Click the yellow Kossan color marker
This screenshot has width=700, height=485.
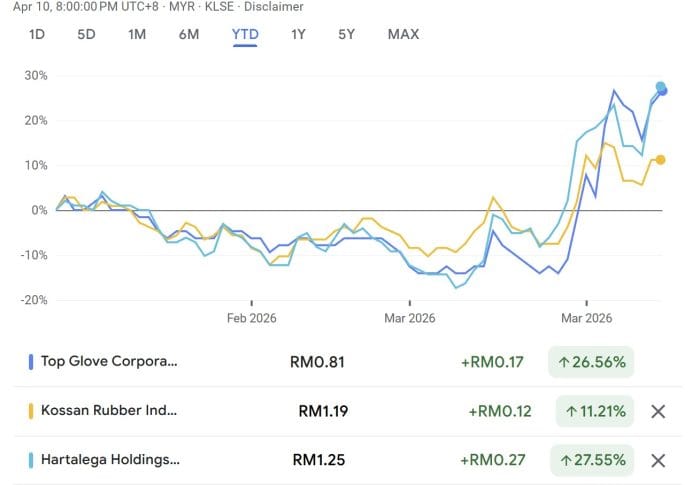[x=32, y=411]
